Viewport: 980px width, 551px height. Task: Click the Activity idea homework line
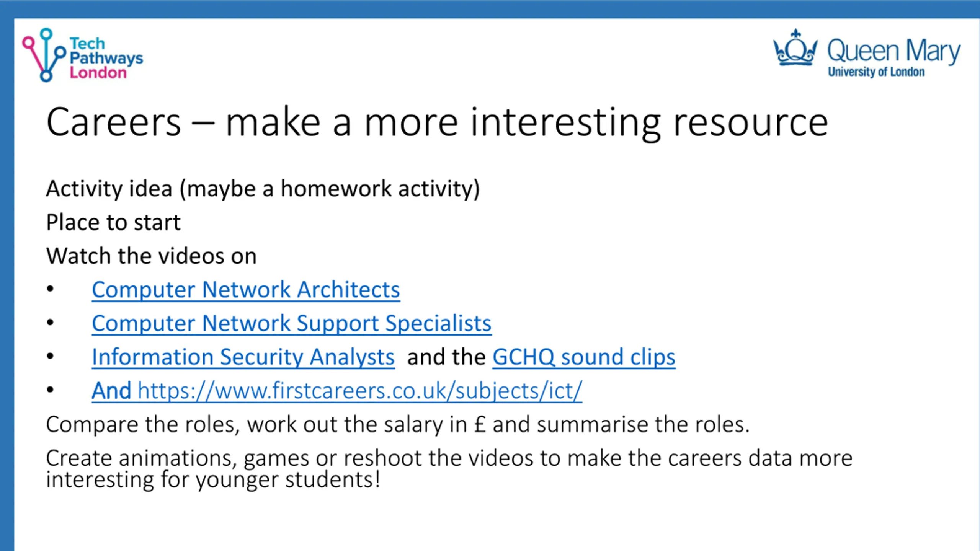[263, 189]
